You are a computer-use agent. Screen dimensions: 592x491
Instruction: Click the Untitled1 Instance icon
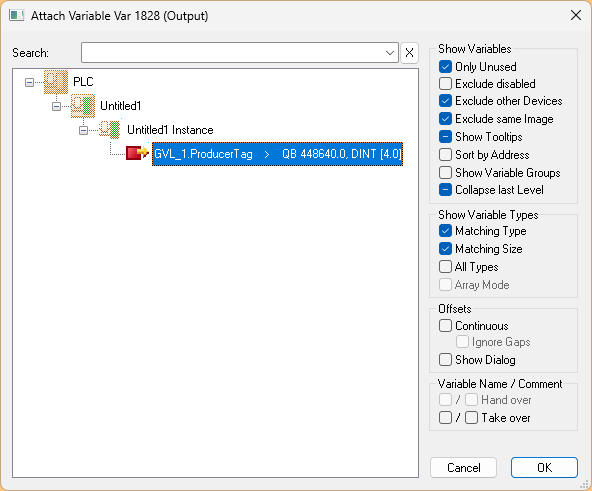coord(110,130)
